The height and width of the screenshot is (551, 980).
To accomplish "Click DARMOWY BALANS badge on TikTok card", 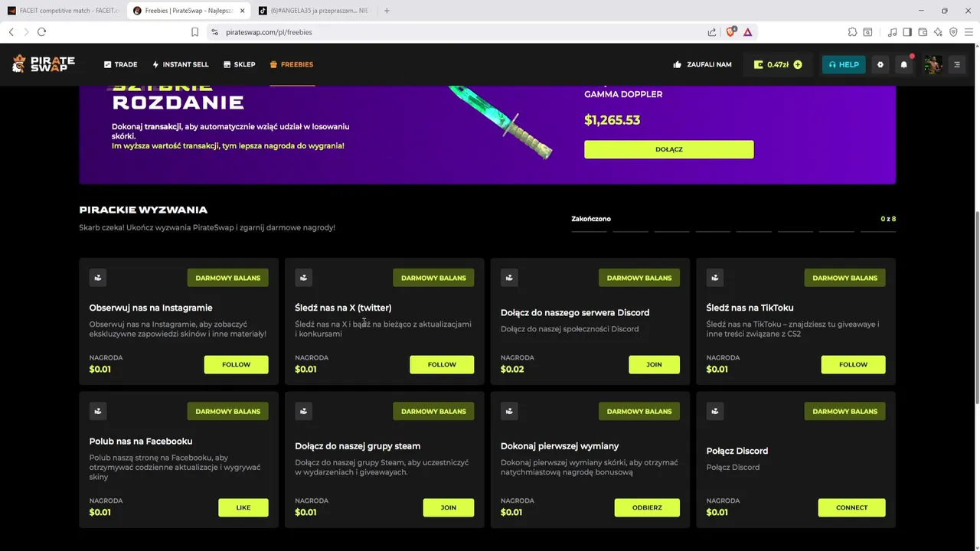I will tap(844, 278).
